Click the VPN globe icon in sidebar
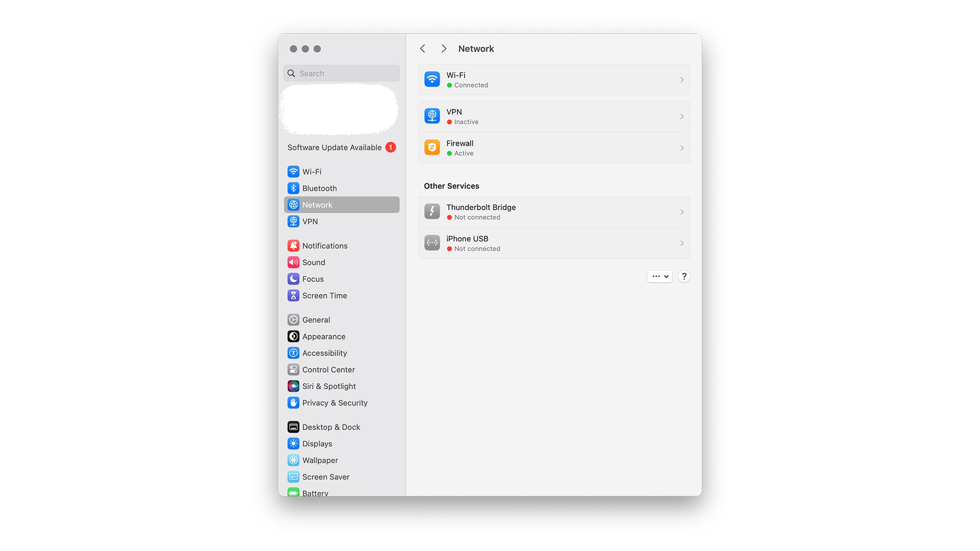Viewport: 980px width, 551px height. click(293, 221)
